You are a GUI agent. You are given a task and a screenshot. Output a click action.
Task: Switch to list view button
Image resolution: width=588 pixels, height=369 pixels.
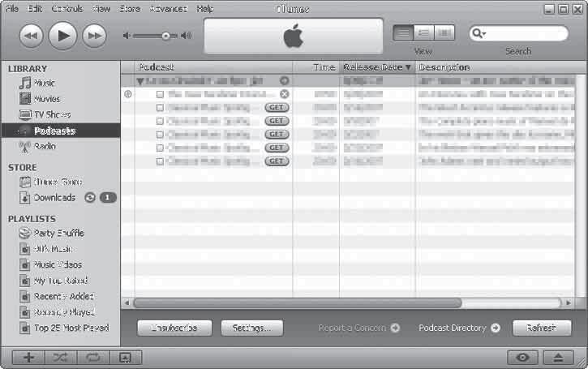click(403, 33)
